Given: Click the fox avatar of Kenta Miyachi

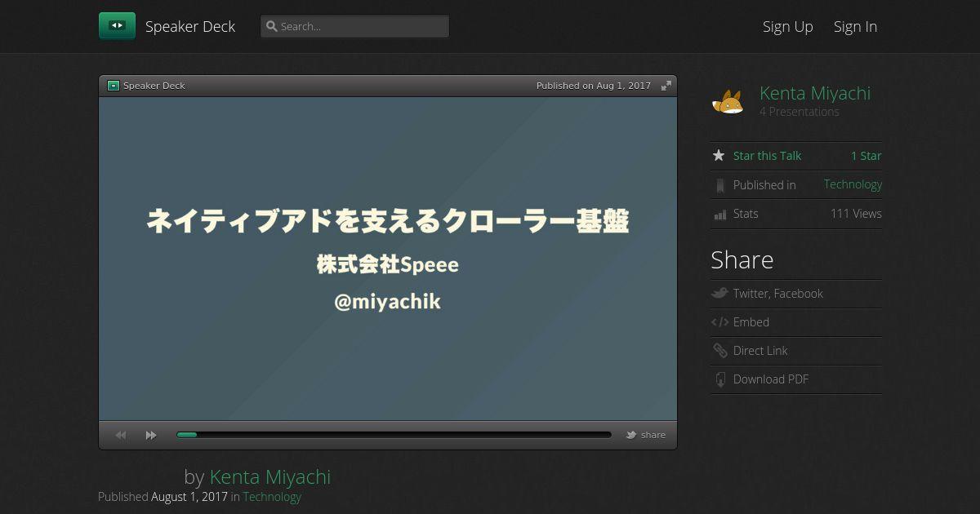Looking at the screenshot, I should point(728,102).
